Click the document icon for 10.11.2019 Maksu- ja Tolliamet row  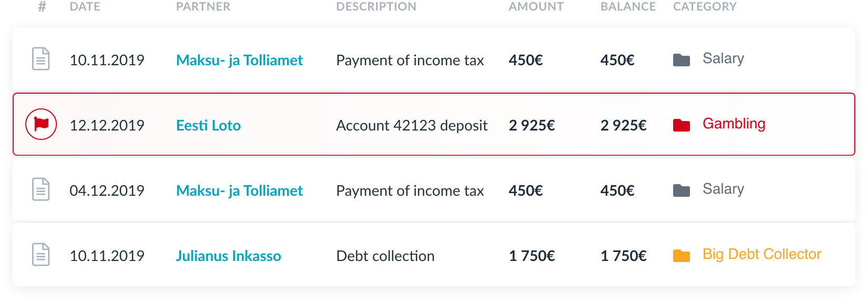[x=41, y=59]
